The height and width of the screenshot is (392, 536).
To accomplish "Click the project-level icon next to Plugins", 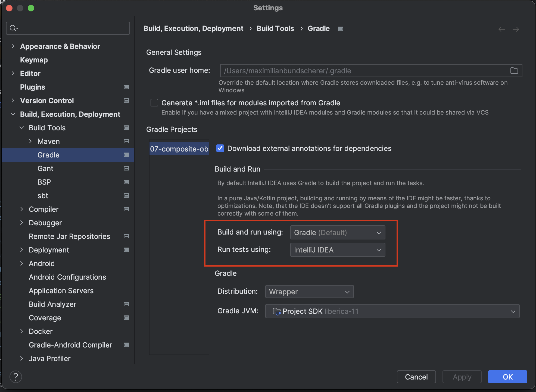I will [x=126, y=87].
